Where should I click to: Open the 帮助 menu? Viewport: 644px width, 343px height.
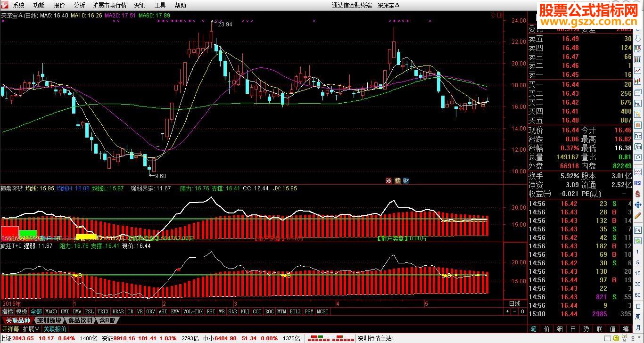coord(180,5)
